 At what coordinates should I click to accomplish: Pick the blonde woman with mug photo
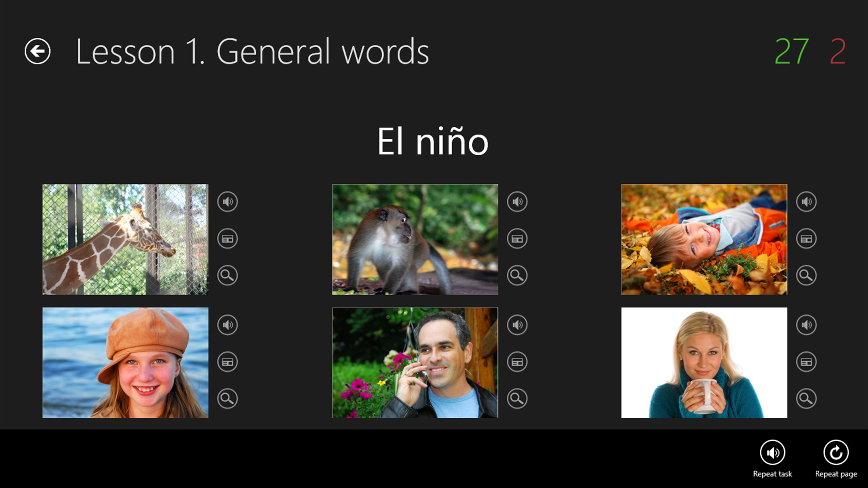(x=704, y=363)
